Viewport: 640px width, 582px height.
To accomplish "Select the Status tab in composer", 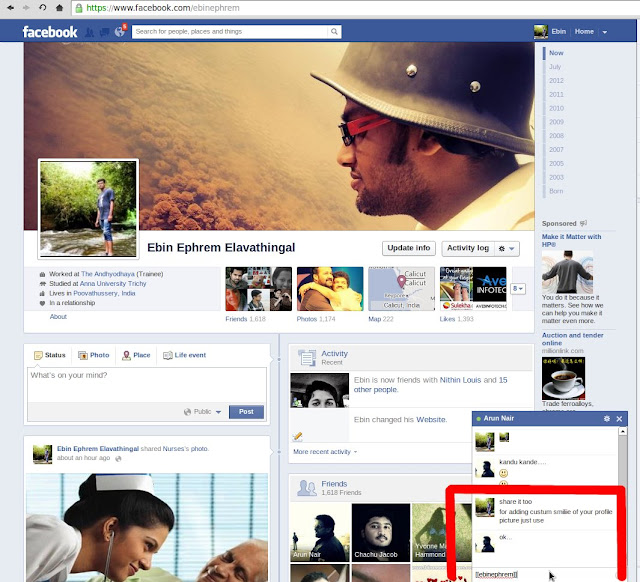I will coord(50,355).
